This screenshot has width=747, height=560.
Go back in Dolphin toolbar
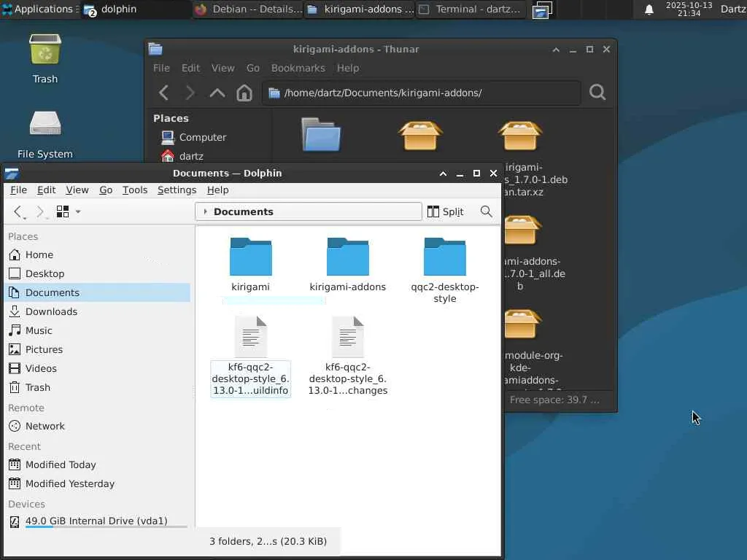pos(18,212)
